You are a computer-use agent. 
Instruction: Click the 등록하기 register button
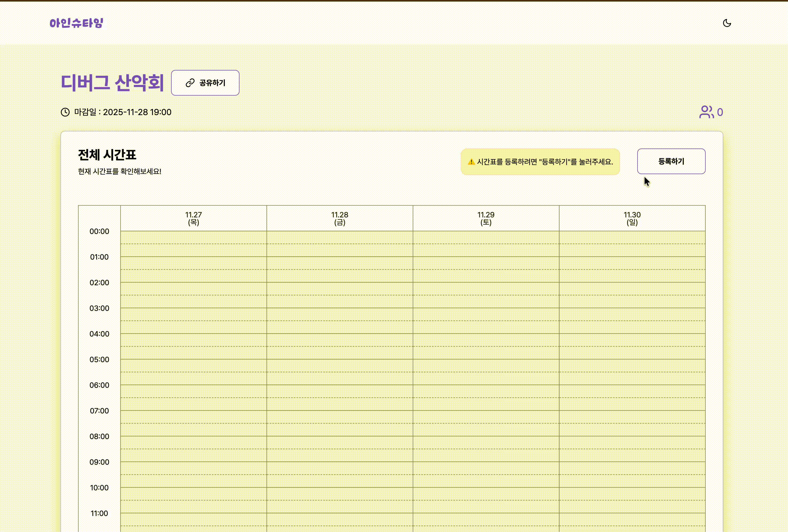[x=671, y=161]
